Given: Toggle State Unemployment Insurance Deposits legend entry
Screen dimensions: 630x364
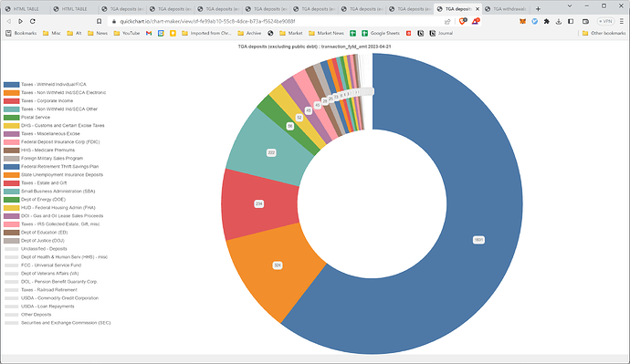Looking at the screenshot, I should [53, 174].
